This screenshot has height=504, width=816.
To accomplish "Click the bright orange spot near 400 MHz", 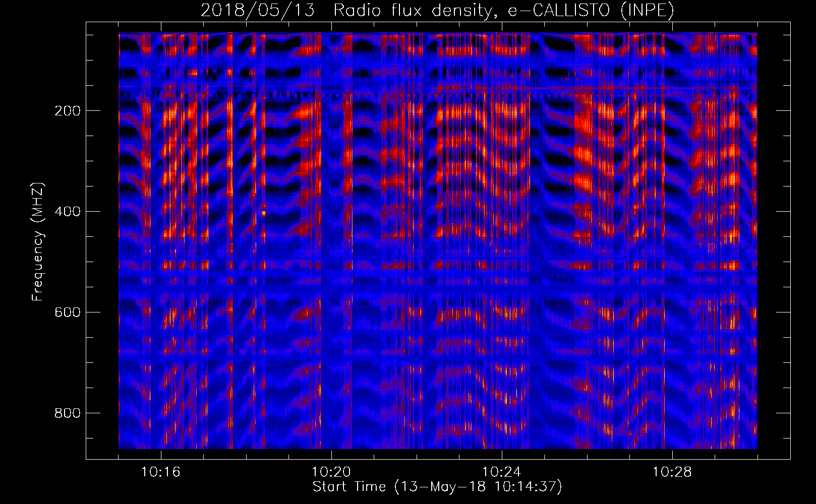I will pos(264,213).
